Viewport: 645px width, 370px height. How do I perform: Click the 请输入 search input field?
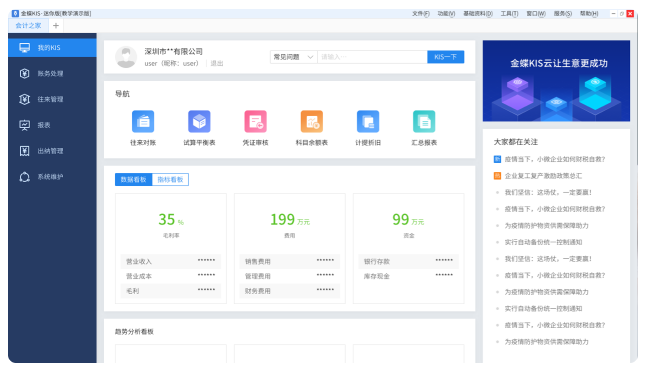(372, 57)
